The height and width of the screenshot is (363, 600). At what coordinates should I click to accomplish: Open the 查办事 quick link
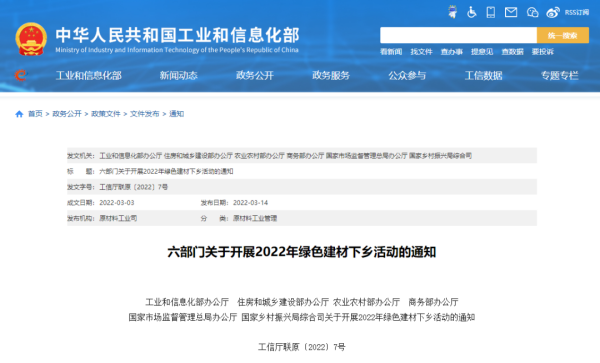452,52
